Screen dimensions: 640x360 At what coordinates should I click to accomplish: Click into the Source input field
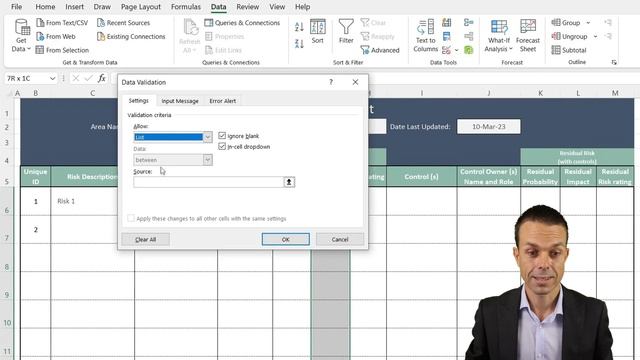(209, 182)
